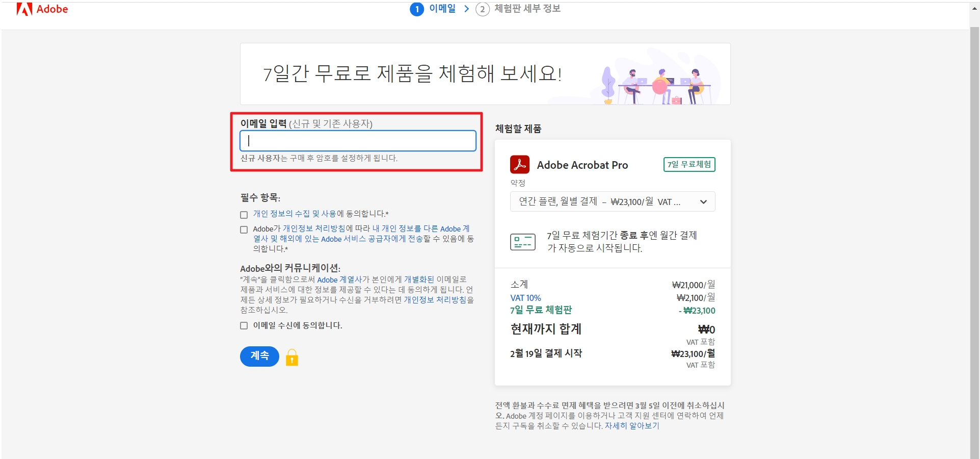The image size is (980, 459).
Task: Click the 계속 button
Action: pos(259,356)
